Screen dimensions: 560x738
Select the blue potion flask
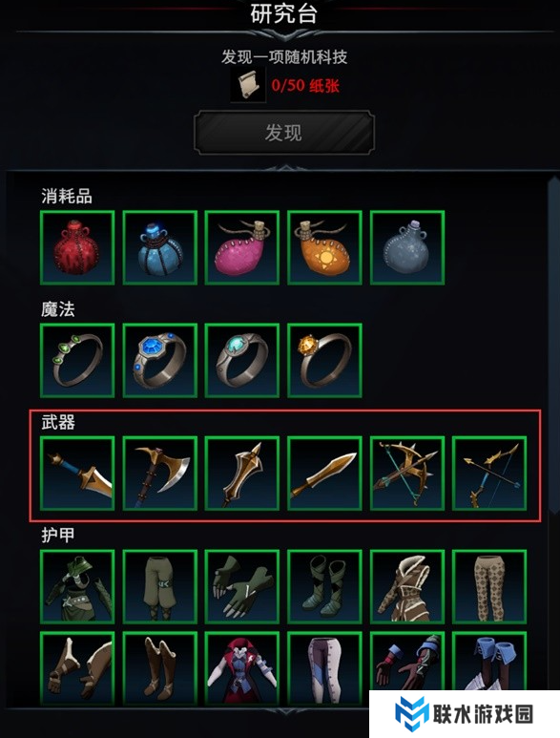(x=160, y=247)
